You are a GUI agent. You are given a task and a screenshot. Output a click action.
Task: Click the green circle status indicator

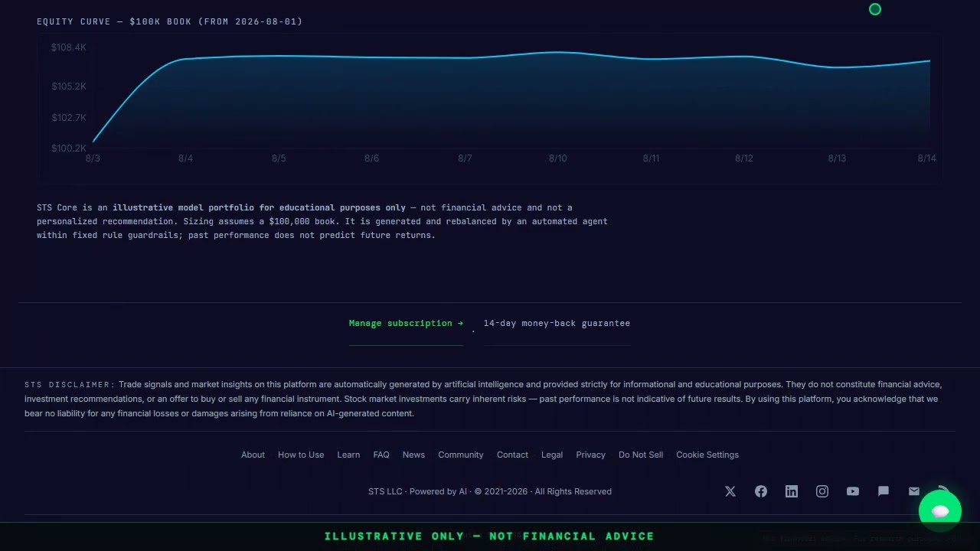[x=875, y=9]
